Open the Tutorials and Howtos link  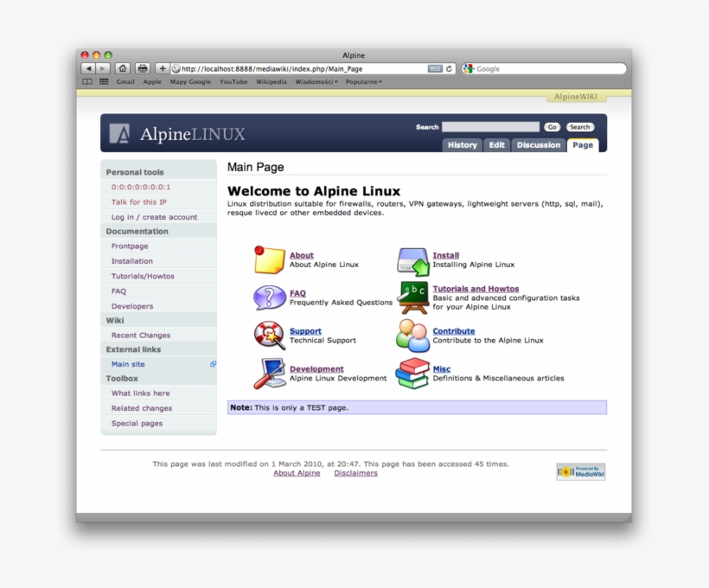point(476,289)
